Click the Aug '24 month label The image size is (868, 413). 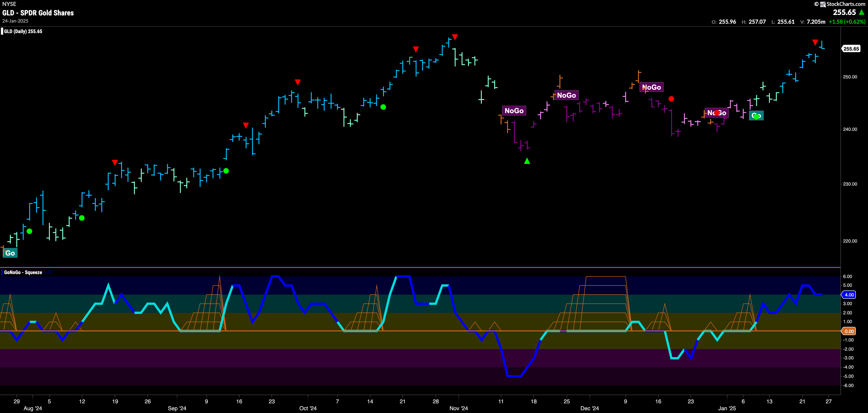(x=33, y=408)
